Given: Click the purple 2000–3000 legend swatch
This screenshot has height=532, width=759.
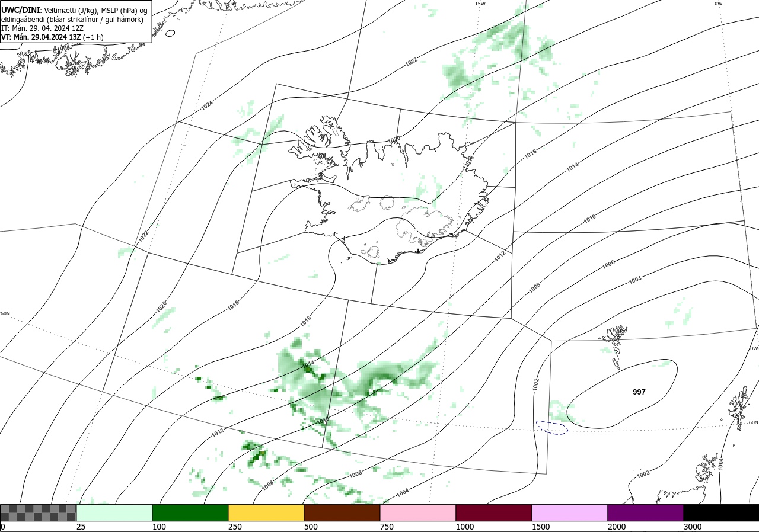Looking at the screenshot, I should (x=646, y=512).
